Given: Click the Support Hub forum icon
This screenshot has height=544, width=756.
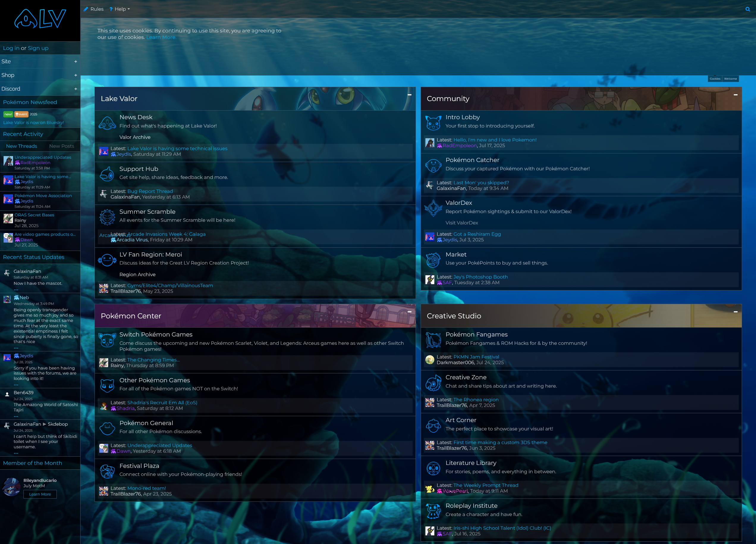Looking at the screenshot, I should coord(107,174).
